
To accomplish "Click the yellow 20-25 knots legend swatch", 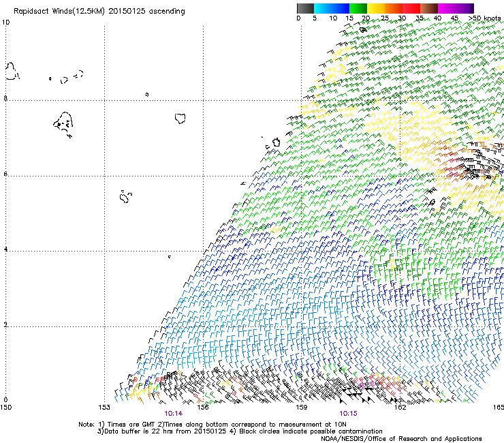I will (376, 8).
